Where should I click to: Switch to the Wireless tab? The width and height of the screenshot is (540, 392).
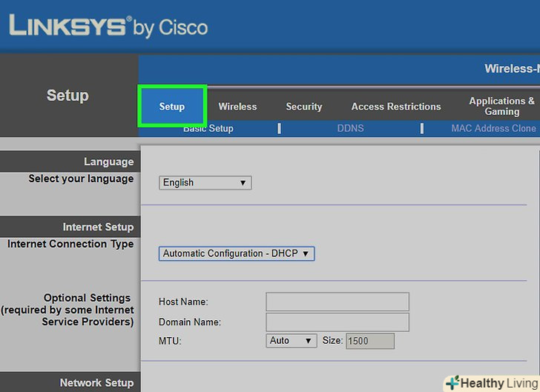(x=237, y=107)
